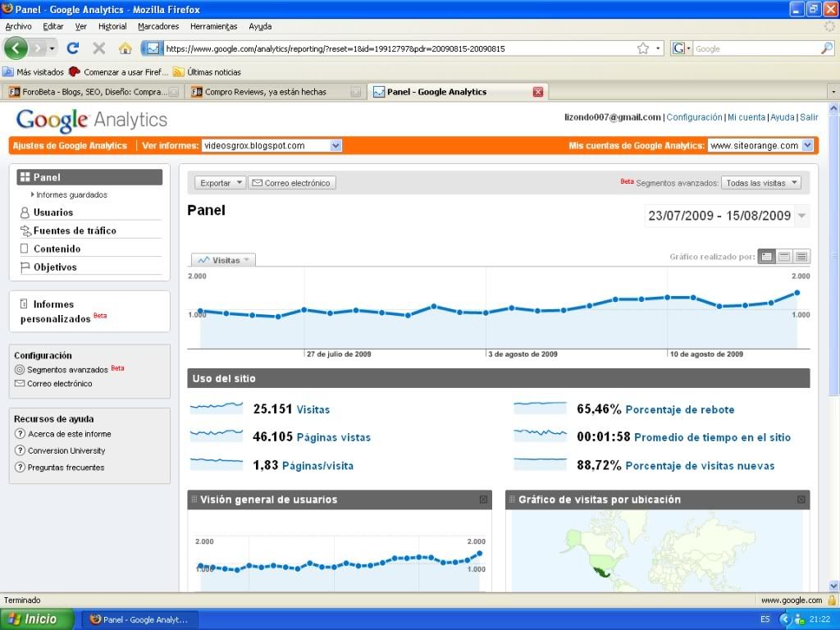Open the Windows Inicio start button
Viewport: 840px width, 630px height.
coord(36,619)
